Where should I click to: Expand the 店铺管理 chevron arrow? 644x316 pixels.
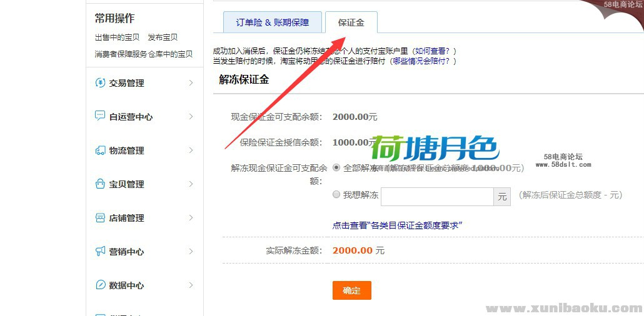coord(191,217)
